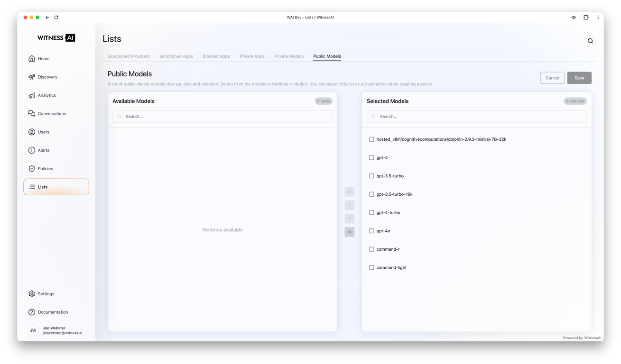Click the Analytics chart icon

[32, 95]
